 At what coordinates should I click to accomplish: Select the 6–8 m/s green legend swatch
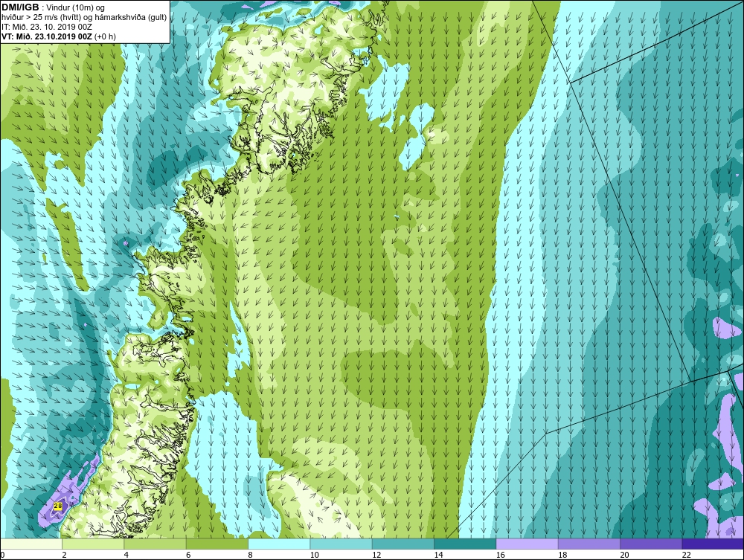click(x=217, y=544)
